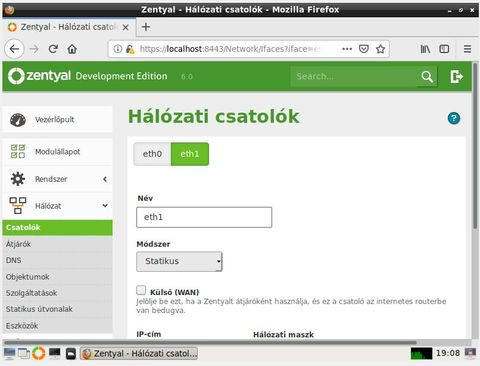
Task: Click the tray icon right of clock
Action: 470,353
